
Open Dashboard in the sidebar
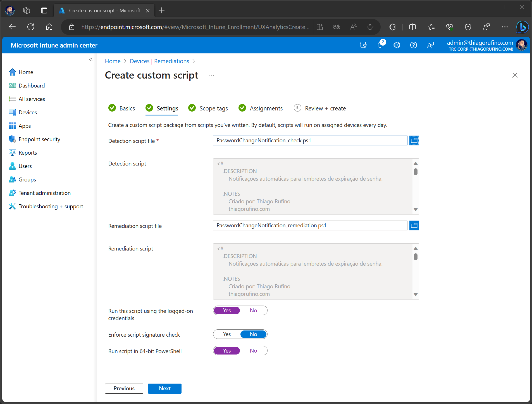32,86
